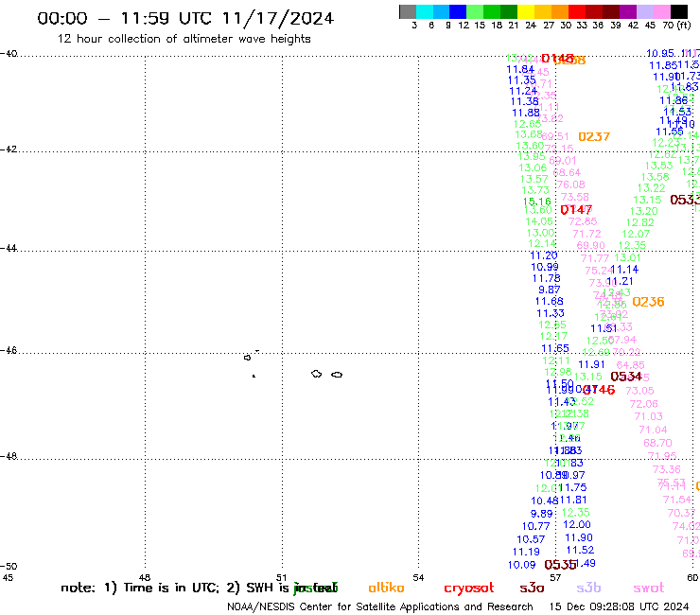The height and width of the screenshot is (615, 700).
Task: Click the dark red '0533' pass time label
Action: tap(685, 200)
